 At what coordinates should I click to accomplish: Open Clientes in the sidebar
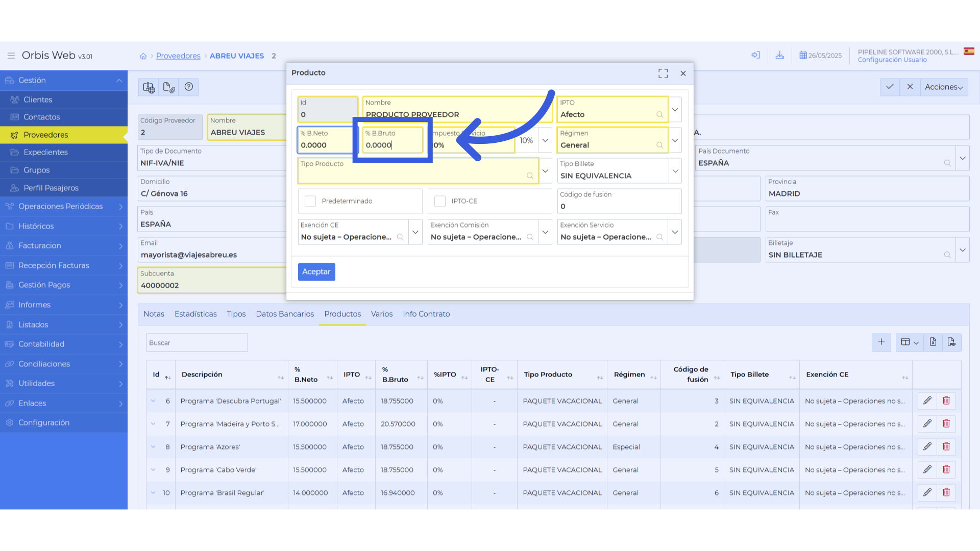[x=64, y=99]
